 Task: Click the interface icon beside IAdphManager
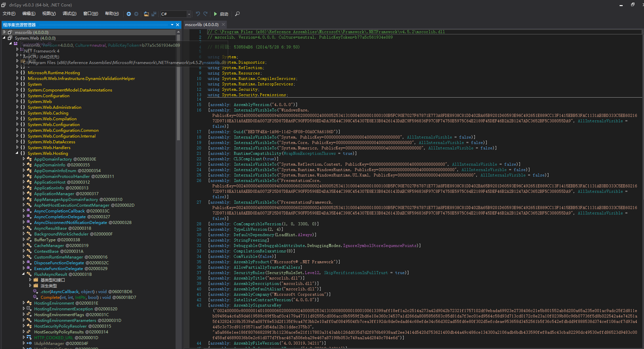pos(29,343)
